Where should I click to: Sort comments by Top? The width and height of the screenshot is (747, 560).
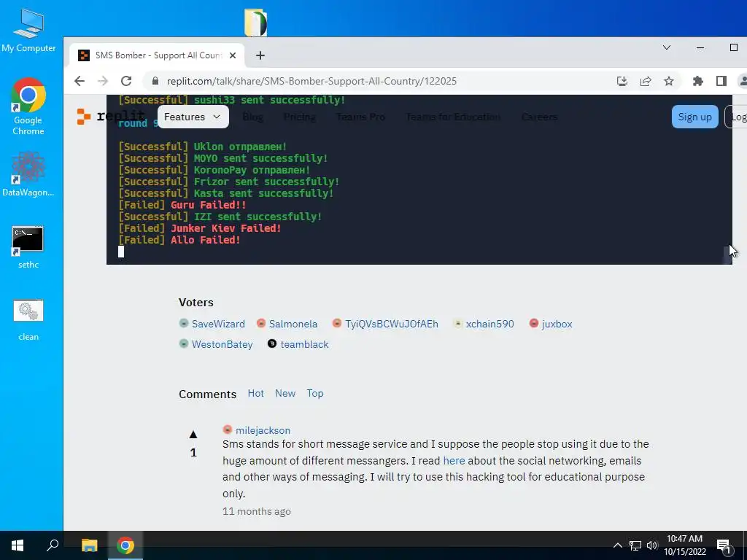point(315,393)
